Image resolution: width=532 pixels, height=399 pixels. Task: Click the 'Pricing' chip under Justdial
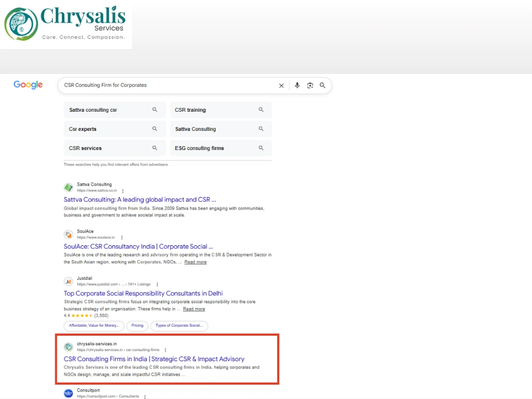click(137, 326)
